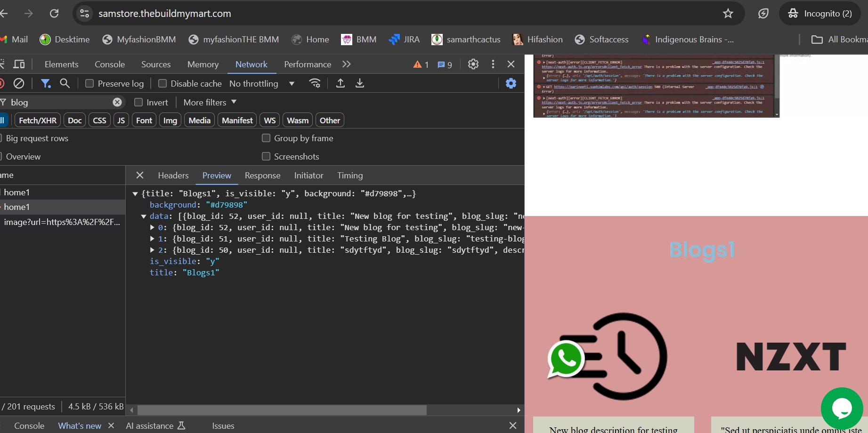Open the More filters dropdown

tap(210, 102)
